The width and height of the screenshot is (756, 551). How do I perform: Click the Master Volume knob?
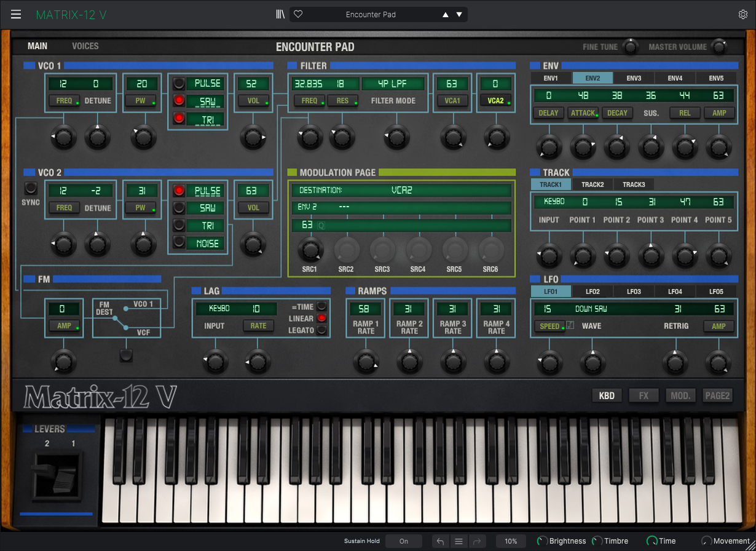[718, 47]
